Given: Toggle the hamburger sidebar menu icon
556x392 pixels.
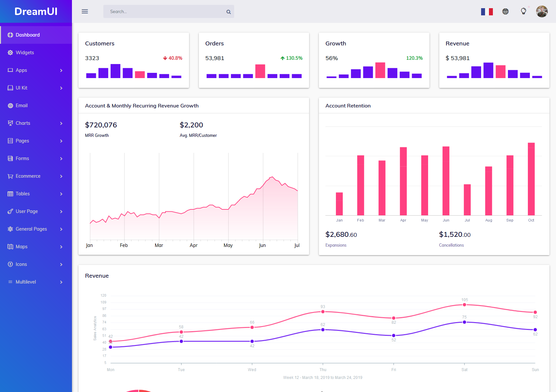Looking at the screenshot, I should point(85,11).
